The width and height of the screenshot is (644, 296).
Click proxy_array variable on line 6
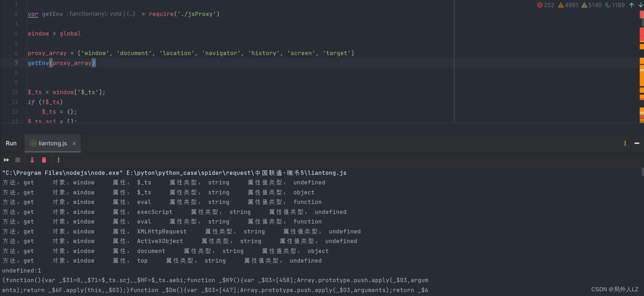pos(47,53)
